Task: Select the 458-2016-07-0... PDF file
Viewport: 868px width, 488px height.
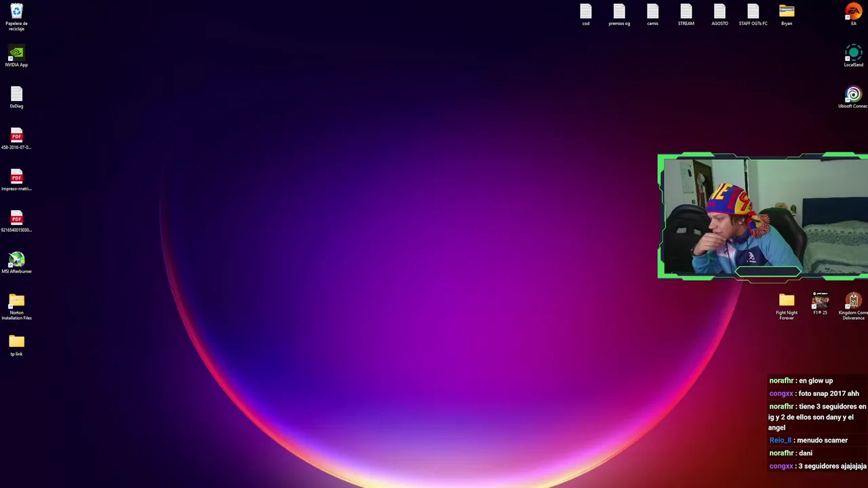Action: (16, 139)
